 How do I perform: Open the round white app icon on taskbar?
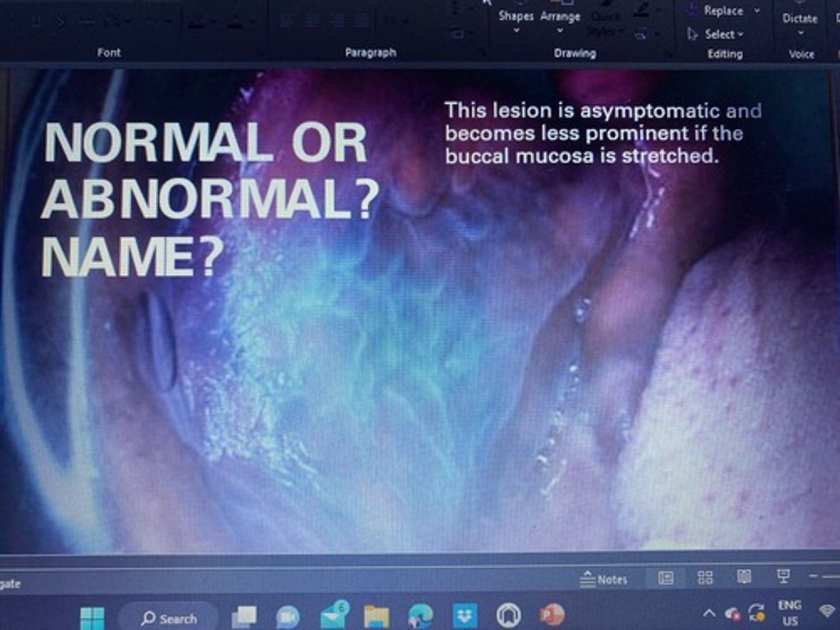pyautogui.click(x=508, y=615)
